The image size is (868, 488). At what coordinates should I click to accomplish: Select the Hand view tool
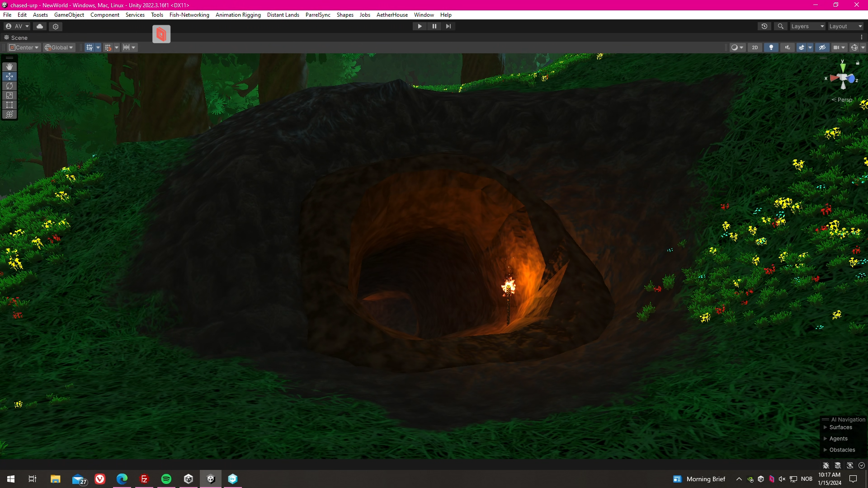pyautogui.click(x=9, y=67)
